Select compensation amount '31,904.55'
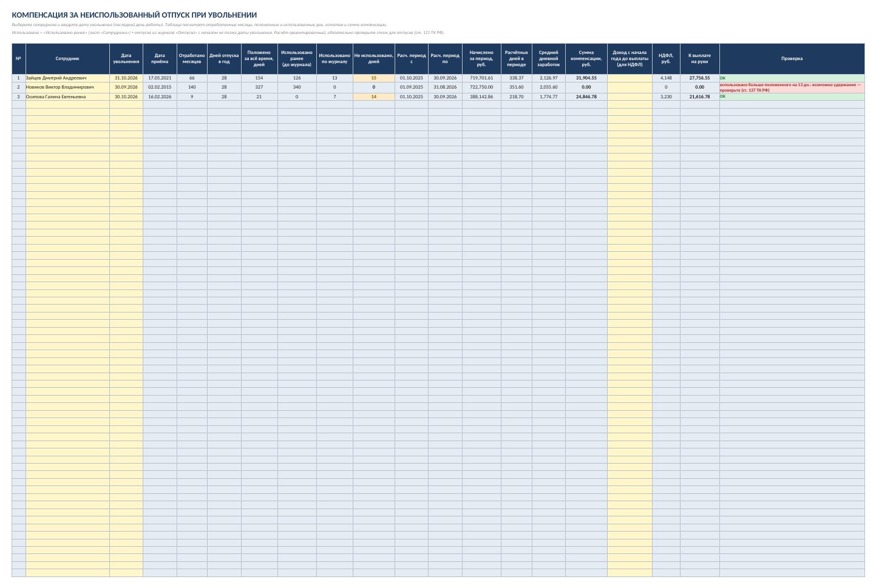This screenshot has height=588, width=876. (x=586, y=78)
